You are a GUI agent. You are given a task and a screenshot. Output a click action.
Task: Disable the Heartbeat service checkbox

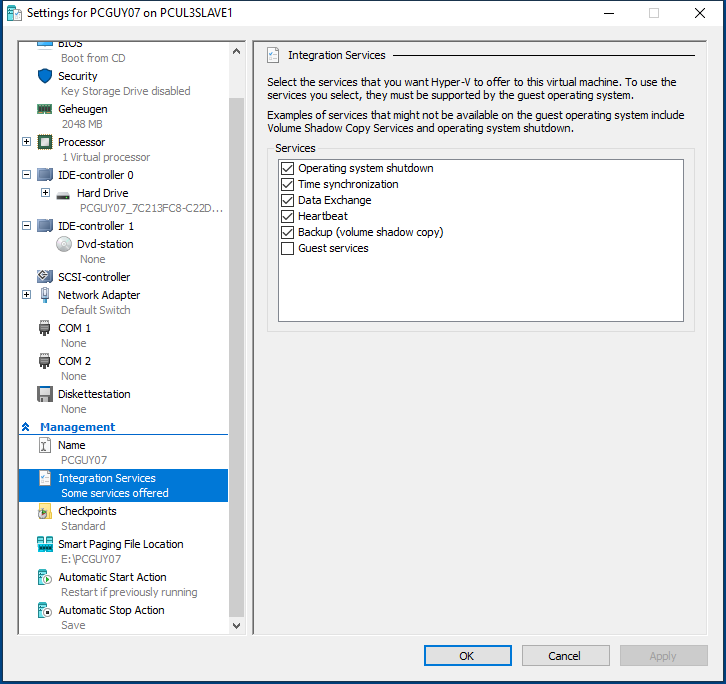[x=288, y=216]
